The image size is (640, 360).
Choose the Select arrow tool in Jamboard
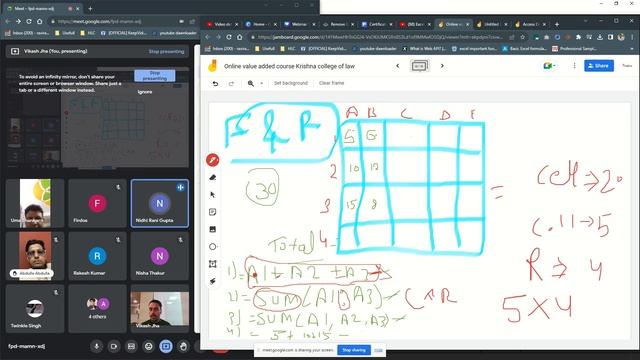[213, 195]
